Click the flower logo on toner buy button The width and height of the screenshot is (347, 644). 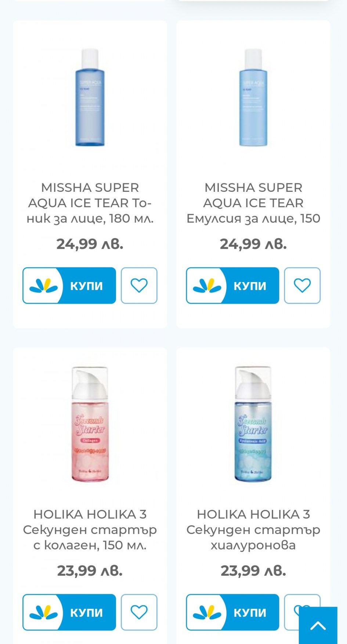coord(44,286)
